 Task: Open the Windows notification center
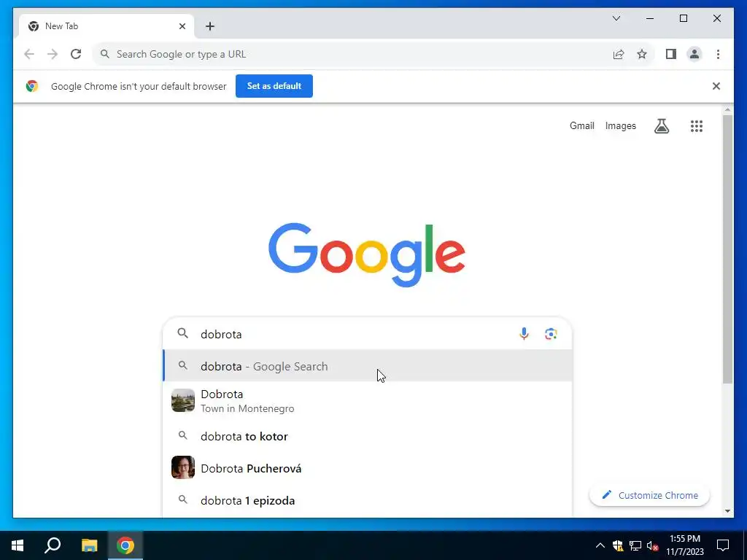[723, 545]
